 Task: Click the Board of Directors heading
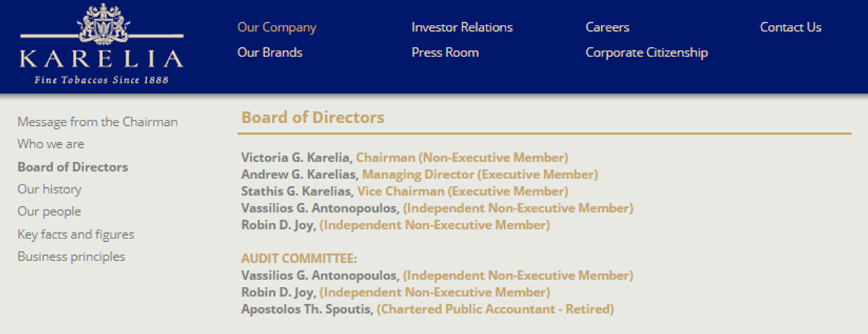(x=313, y=117)
